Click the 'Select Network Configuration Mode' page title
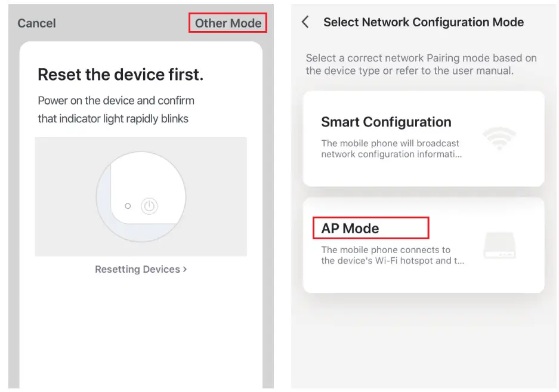This screenshot has height=392, width=559. click(423, 23)
